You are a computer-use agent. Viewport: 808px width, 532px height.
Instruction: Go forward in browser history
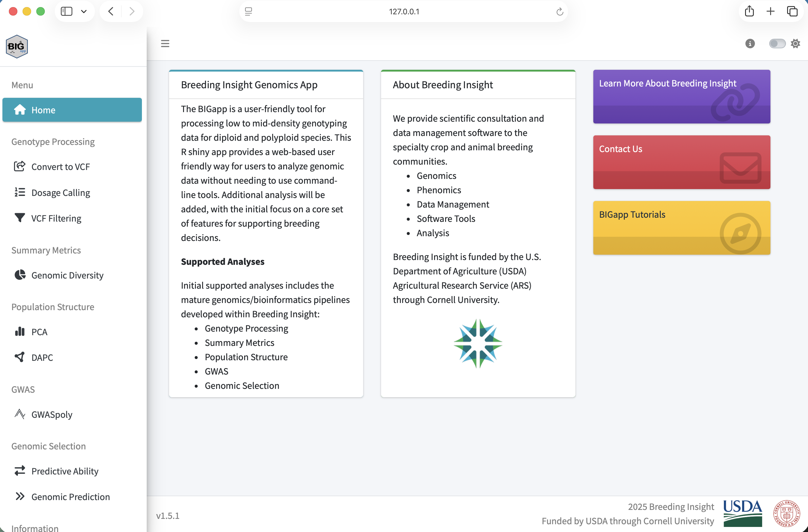tap(132, 11)
